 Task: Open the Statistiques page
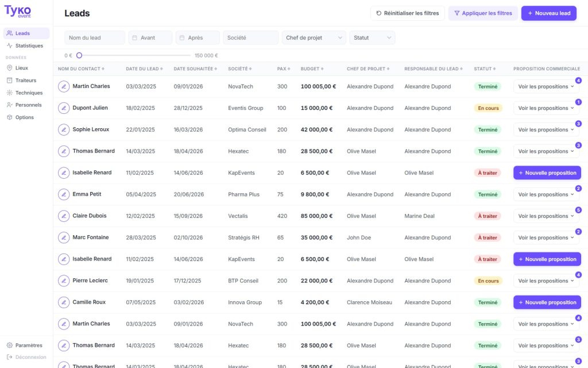pyautogui.click(x=26, y=45)
